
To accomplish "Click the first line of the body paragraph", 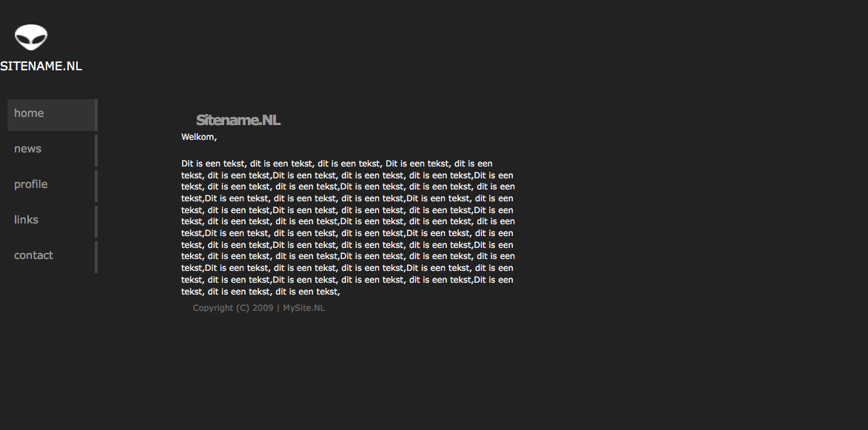I will tap(337, 164).
